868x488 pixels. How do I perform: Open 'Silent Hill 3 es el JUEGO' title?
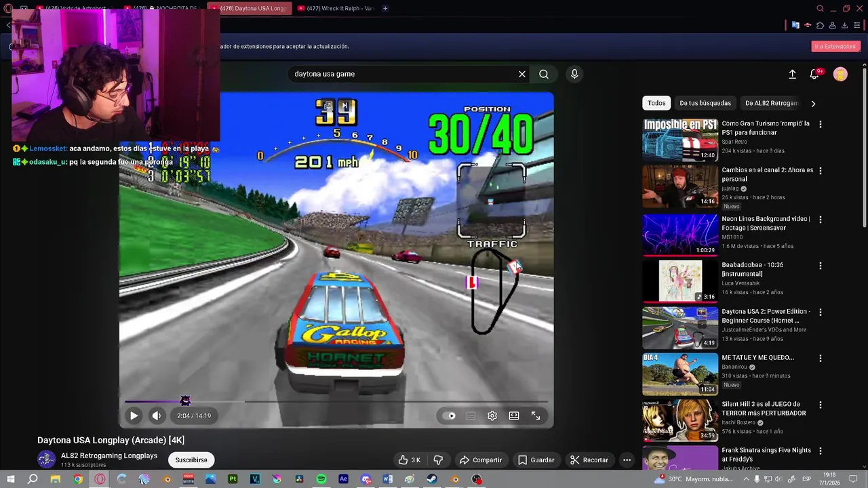(x=764, y=409)
